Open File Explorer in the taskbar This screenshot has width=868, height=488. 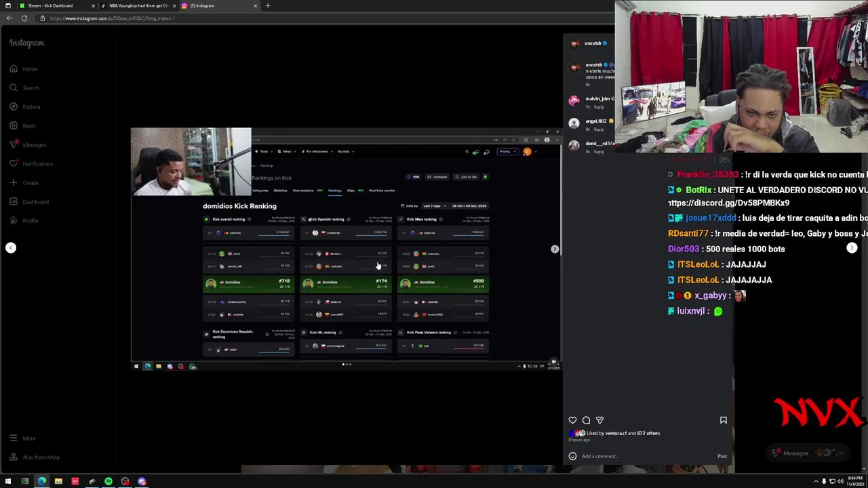point(58,481)
